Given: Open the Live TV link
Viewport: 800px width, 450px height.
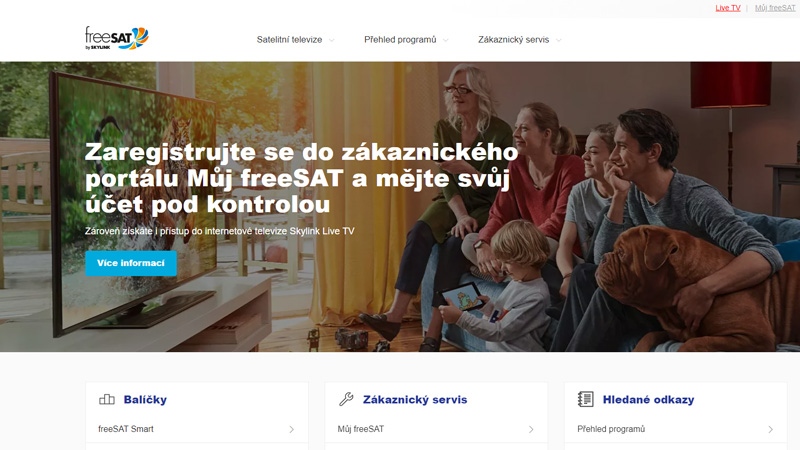Looking at the screenshot, I should [728, 8].
